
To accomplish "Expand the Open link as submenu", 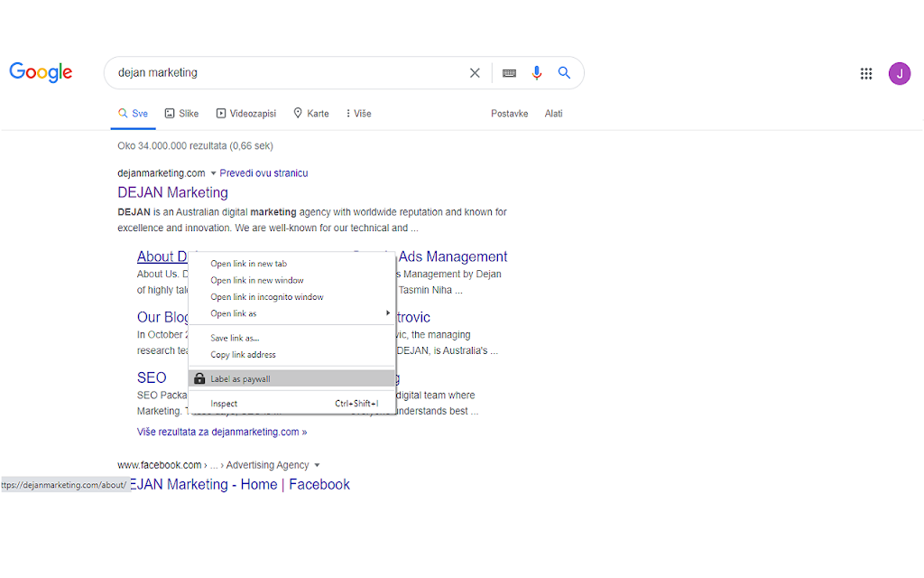I will coord(291,313).
